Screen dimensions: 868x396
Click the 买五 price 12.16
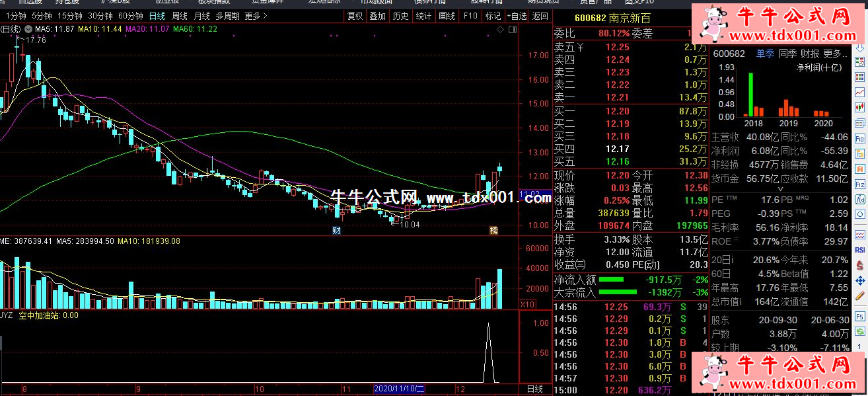point(618,161)
